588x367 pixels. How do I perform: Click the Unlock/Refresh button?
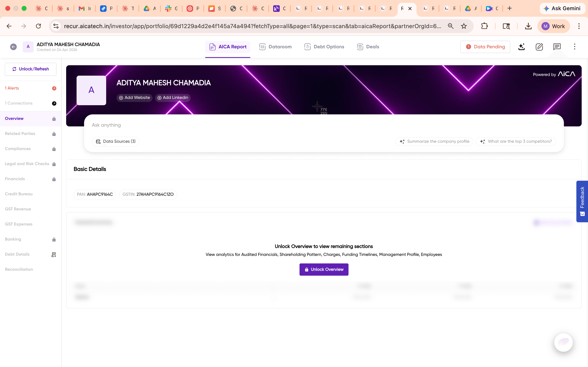[x=31, y=69]
